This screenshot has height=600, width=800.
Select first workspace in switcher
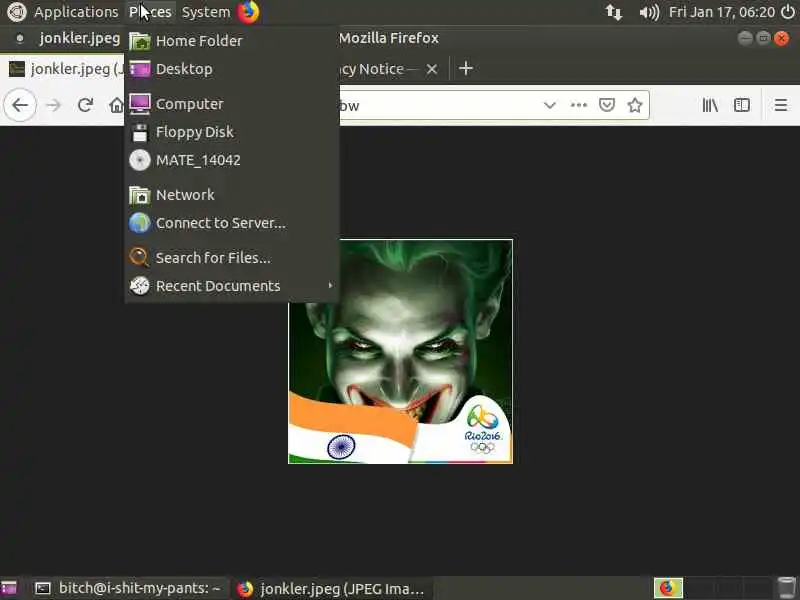[x=668, y=588]
